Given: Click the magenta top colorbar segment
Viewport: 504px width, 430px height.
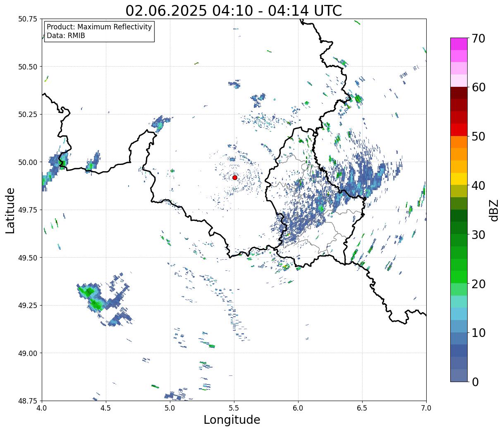Looking at the screenshot, I should [459, 44].
